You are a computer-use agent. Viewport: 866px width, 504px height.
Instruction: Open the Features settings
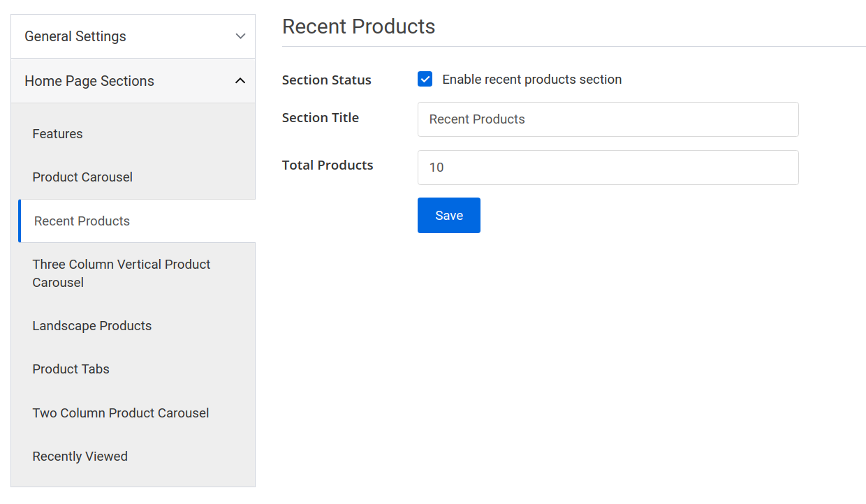57,133
